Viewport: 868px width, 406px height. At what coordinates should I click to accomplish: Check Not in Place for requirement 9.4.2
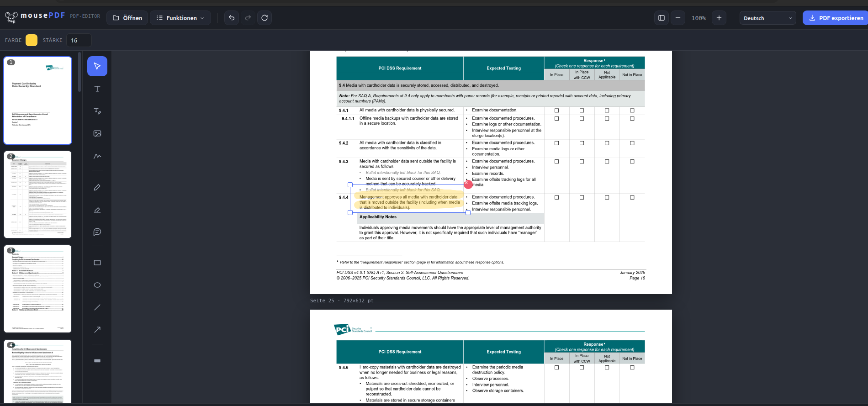click(x=632, y=143)
